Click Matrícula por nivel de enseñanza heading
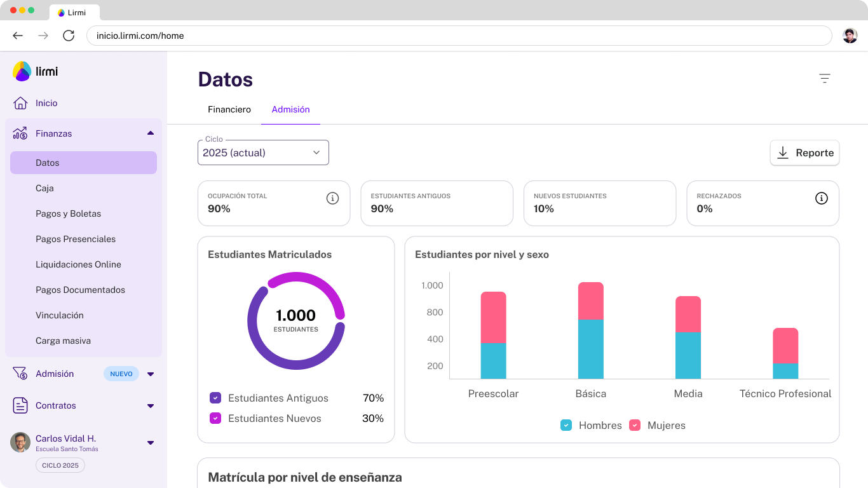This screenshot has height=488, width=868. click(305, 477)
